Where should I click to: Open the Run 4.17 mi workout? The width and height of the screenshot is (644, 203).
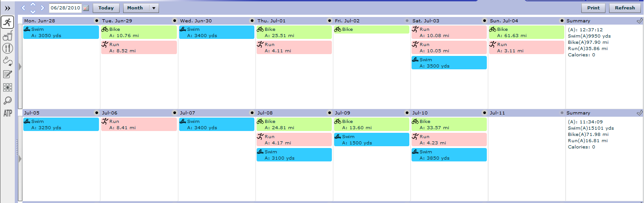click(294, 140)
